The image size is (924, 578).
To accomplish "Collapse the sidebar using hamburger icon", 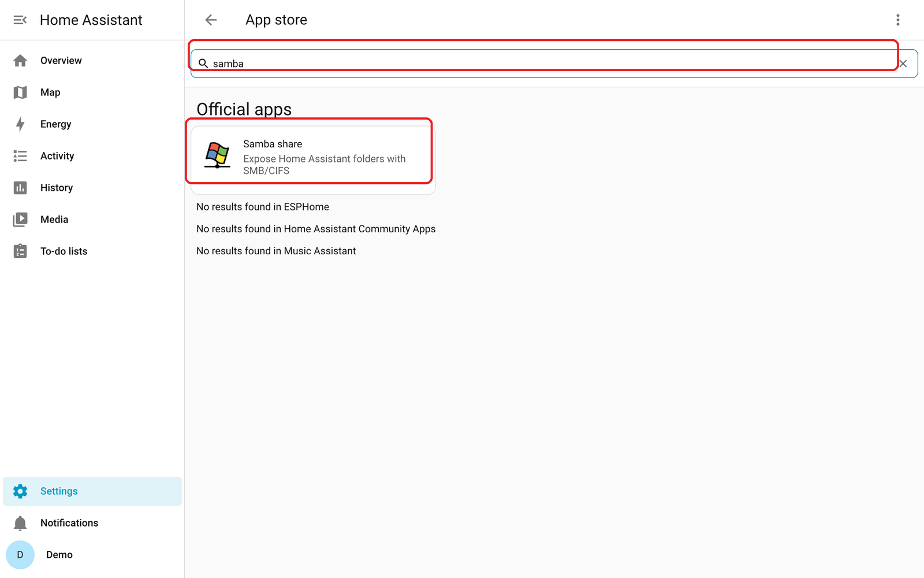I will click(20, 20).
